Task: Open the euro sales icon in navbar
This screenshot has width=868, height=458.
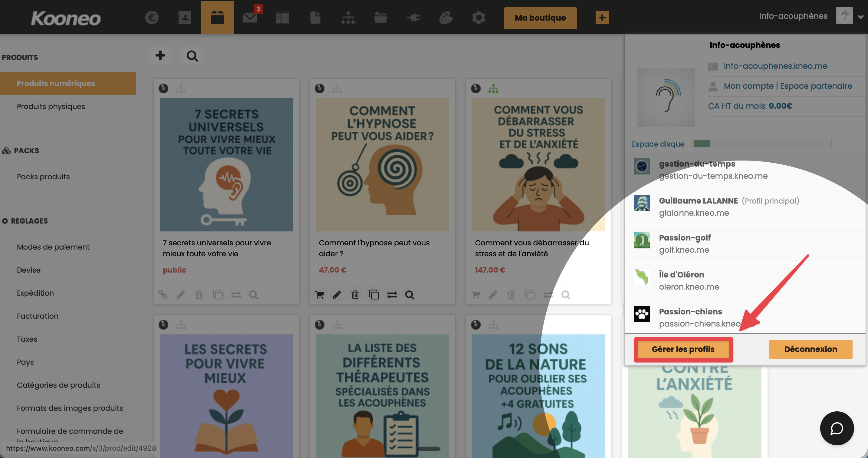Action: (152, 18)
